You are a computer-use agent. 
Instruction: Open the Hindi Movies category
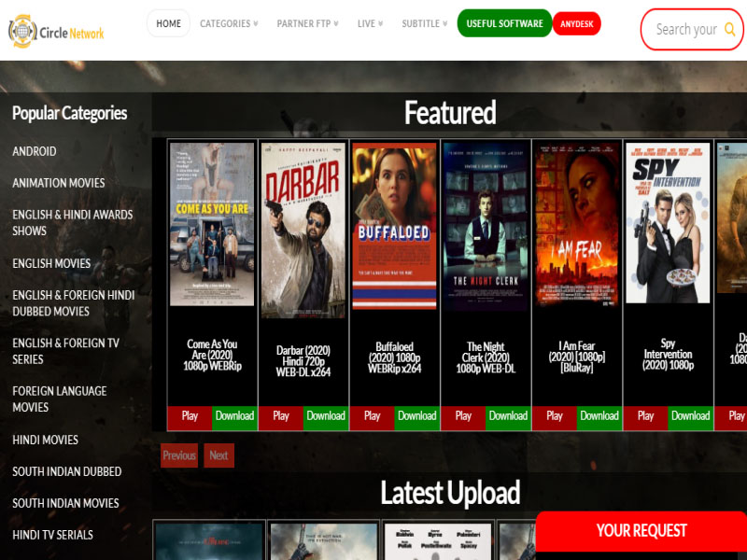coord(45,440)
